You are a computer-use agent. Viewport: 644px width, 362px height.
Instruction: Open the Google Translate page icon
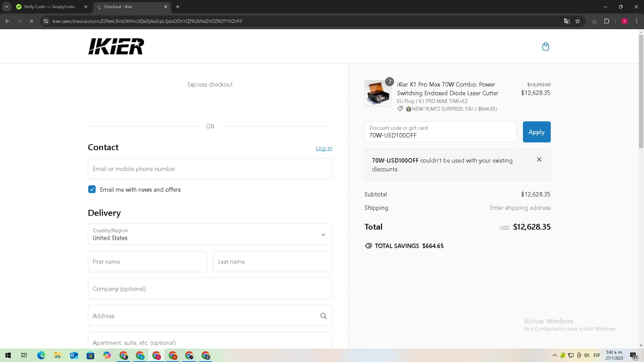567,21
